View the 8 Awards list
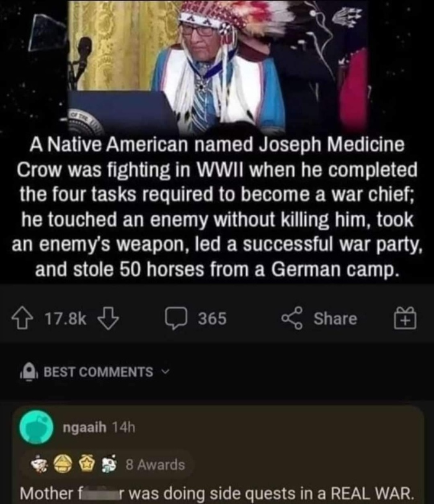 click(156, 465)
